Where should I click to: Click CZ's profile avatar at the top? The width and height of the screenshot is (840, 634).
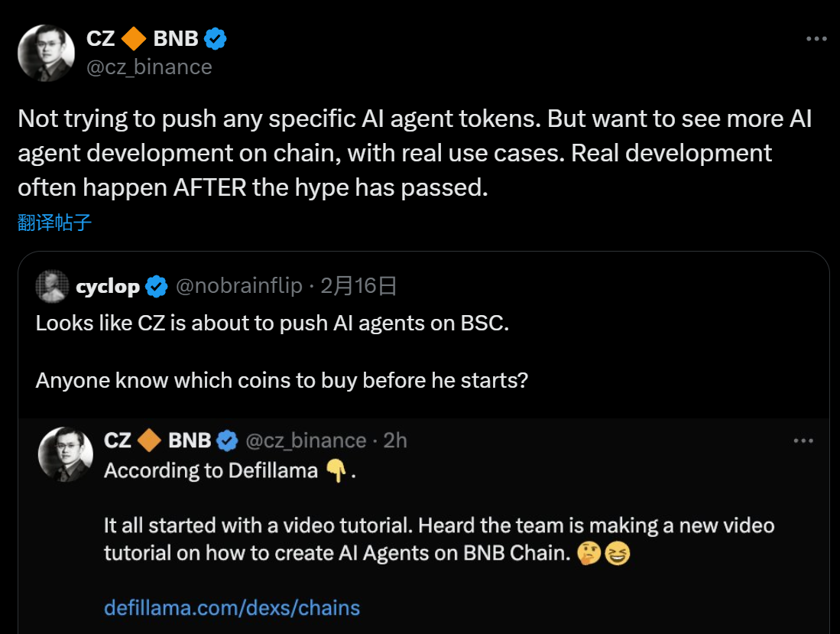47,52
